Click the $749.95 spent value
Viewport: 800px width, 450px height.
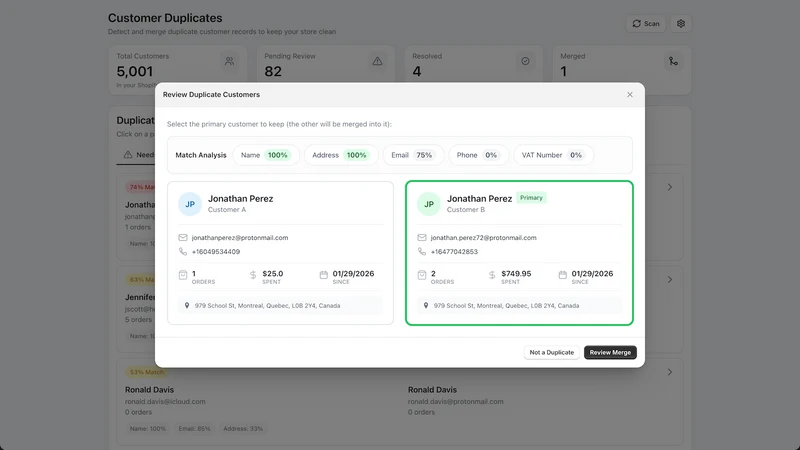pyautogui.click(x=516, y=273)
